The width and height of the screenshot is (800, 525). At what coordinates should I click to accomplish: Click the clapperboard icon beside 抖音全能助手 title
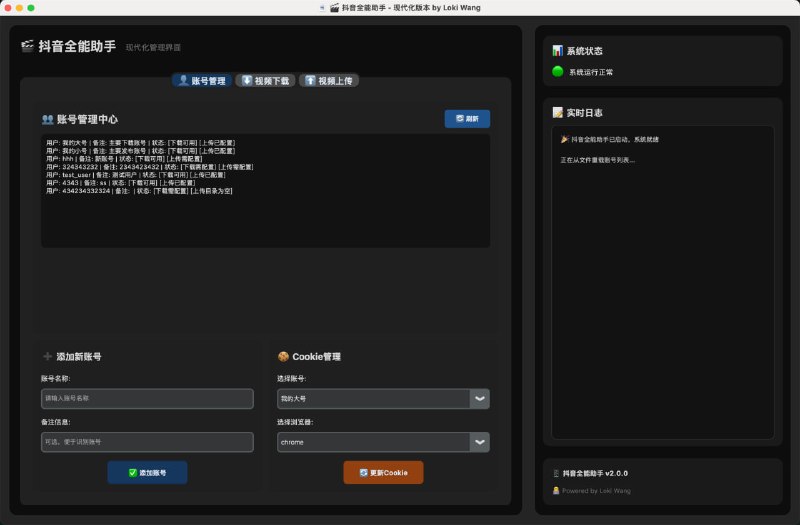(x=27, y=46)
